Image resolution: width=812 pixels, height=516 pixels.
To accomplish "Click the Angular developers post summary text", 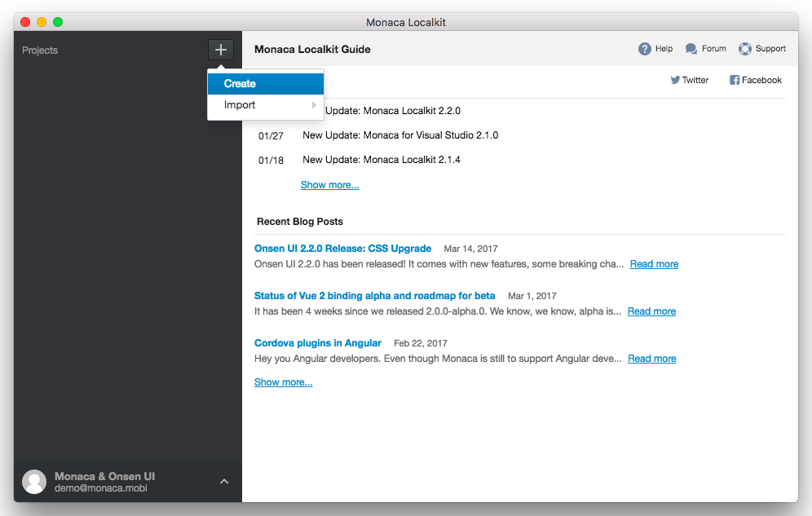I will click(x=438, y=359).
